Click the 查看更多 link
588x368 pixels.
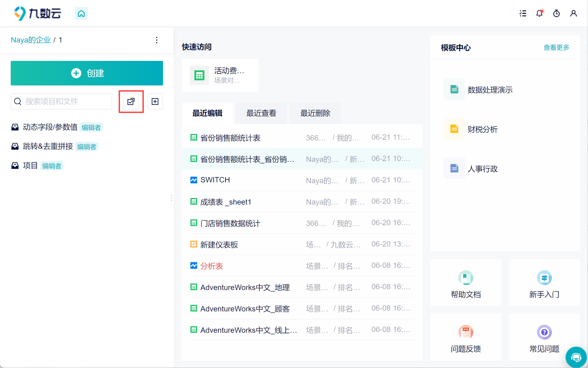[556, 48]
